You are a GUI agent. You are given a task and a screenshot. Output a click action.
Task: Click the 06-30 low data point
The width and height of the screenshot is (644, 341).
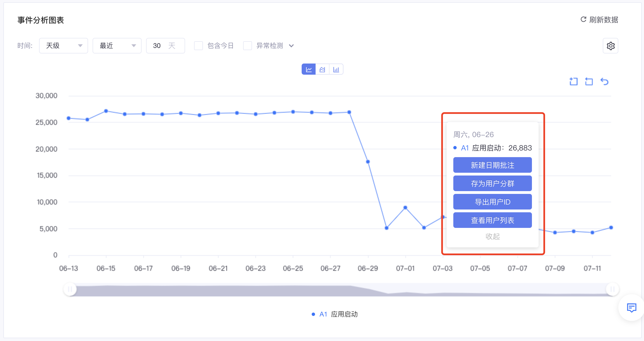tap(387, 228)
